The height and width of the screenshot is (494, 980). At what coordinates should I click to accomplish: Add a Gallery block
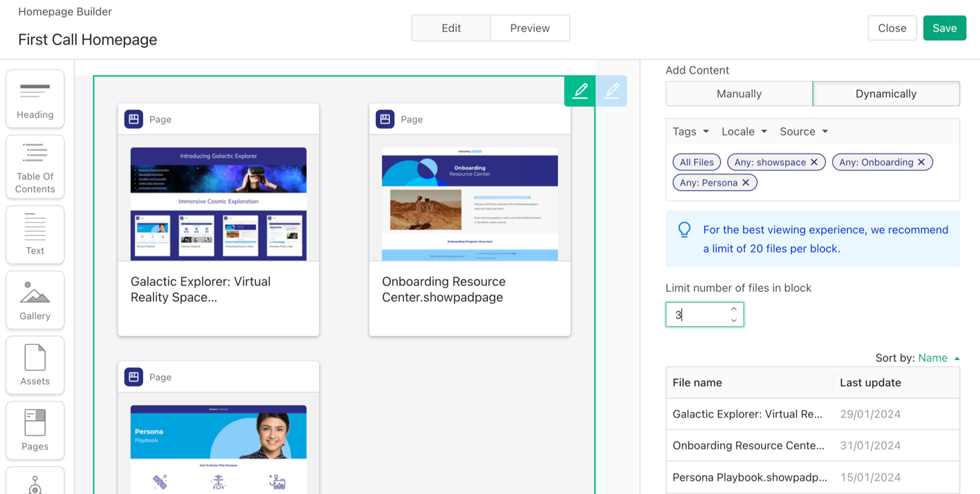coord(35,300)
